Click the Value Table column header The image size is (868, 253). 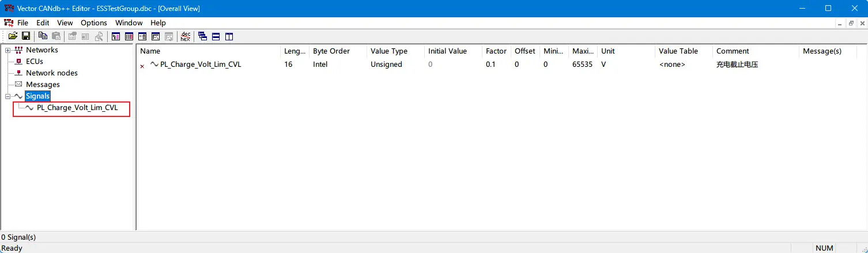tap(678, 51)
